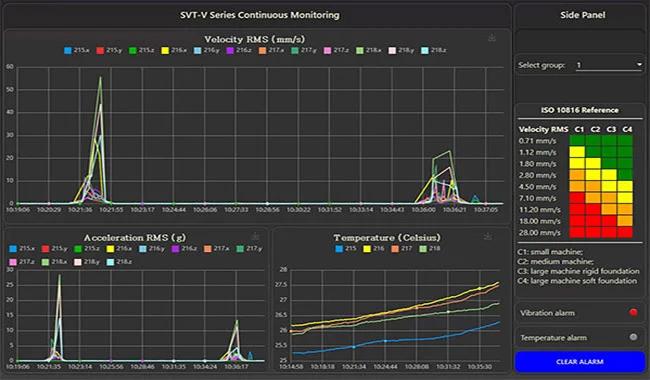Click the Velocity RMS chart title
Image resolution: width=650 pixels, height=380 pixels.
click(x=255, y=39)
